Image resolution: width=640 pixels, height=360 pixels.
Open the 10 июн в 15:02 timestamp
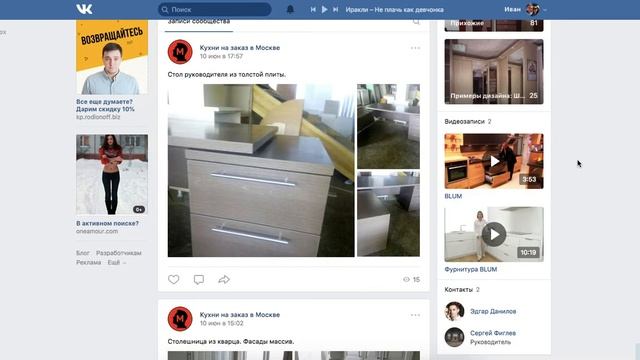(x=221, y=323)
